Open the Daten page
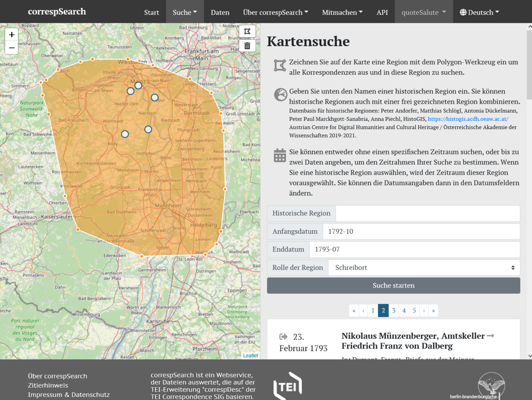Image resolution: width=532 pixels, height=400 pixels. pos(220,12)
